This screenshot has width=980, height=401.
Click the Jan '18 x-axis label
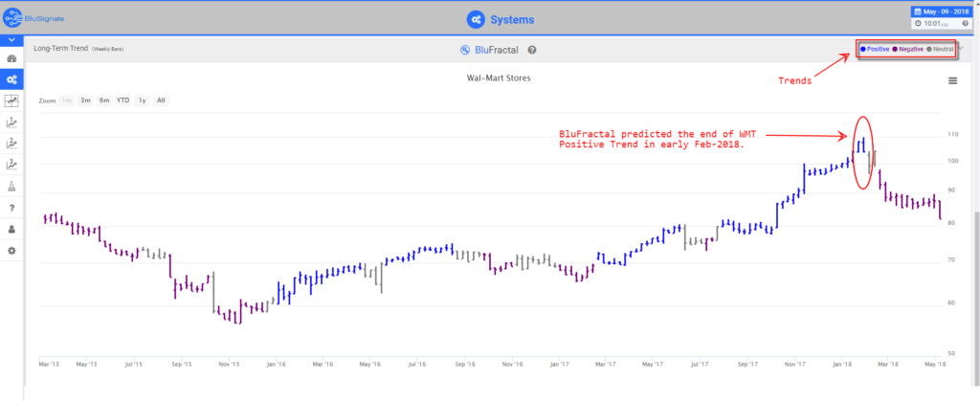click(x=842, y=363)
